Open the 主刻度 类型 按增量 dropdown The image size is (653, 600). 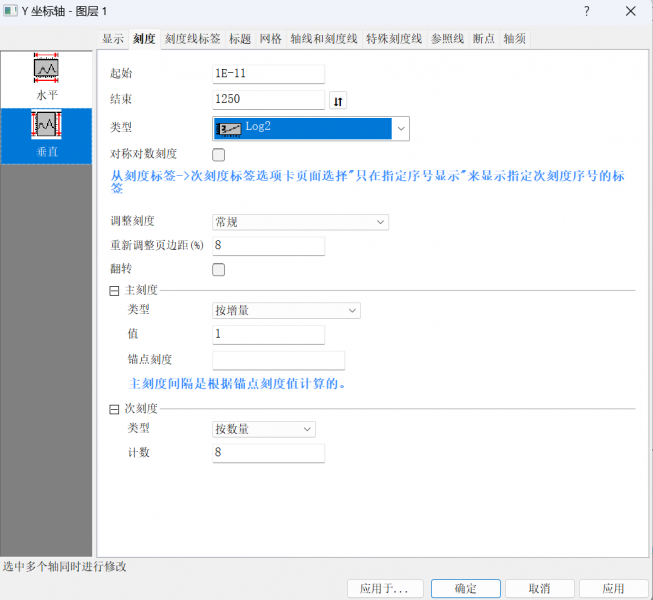click(286, 311)
